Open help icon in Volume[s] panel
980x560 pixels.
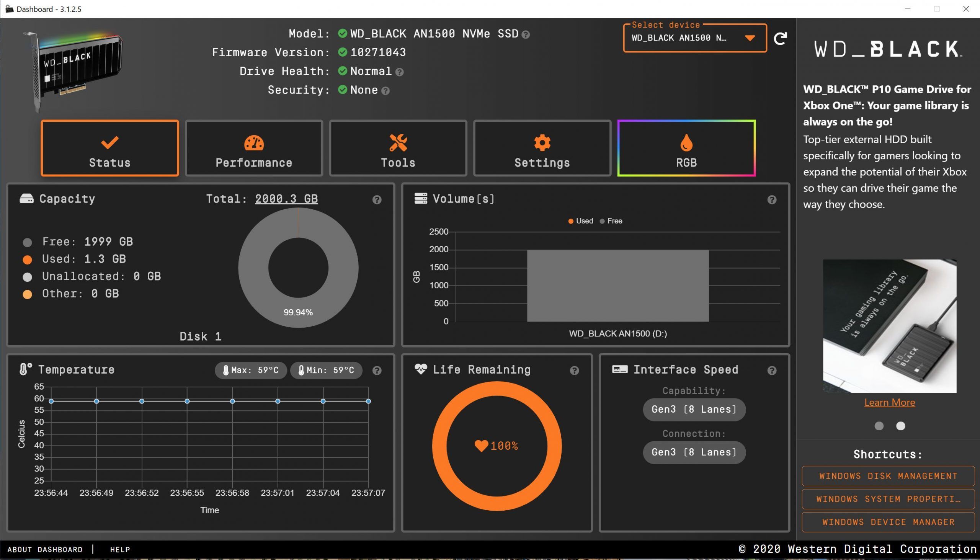tap(771, 199)
